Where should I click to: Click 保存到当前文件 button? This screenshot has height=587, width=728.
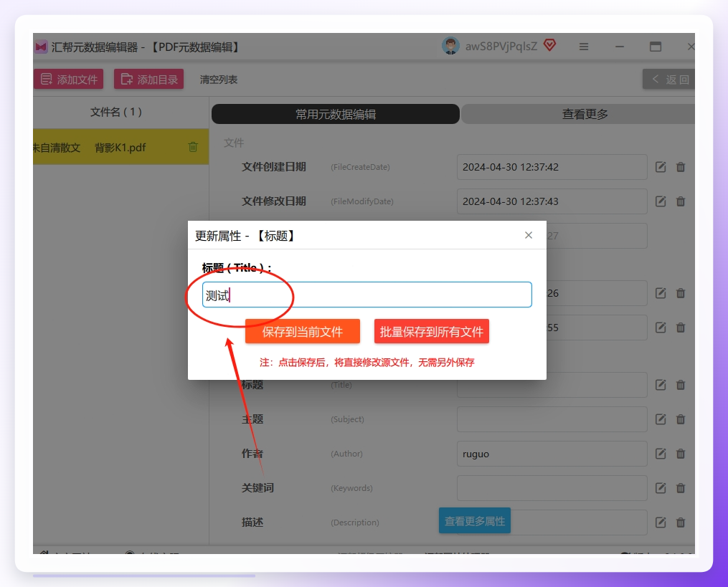[x=302, y=331]
